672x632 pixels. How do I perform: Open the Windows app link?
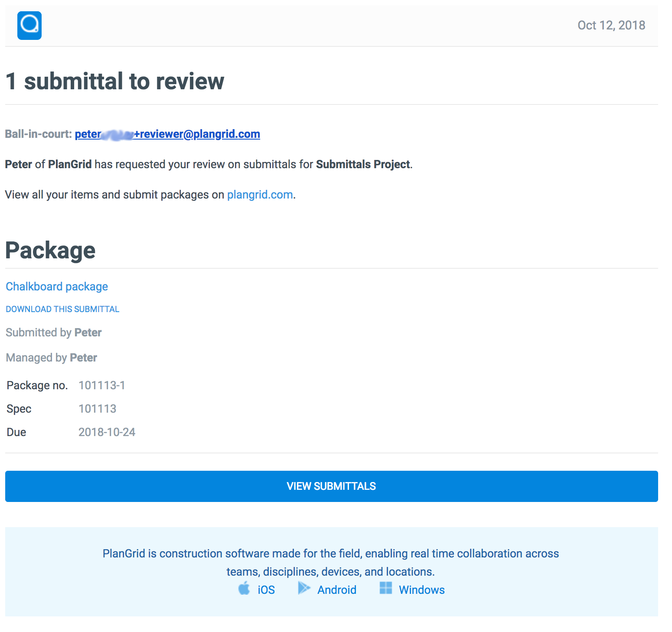pos(422,590)
